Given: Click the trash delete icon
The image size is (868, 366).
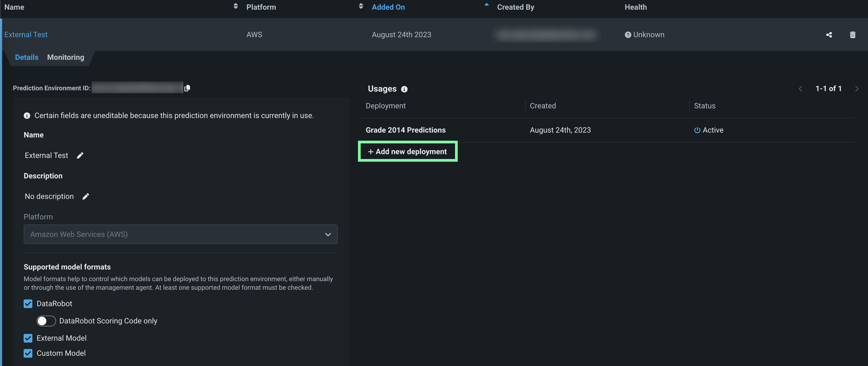Looking at the screenshot, I should (852, 35).
